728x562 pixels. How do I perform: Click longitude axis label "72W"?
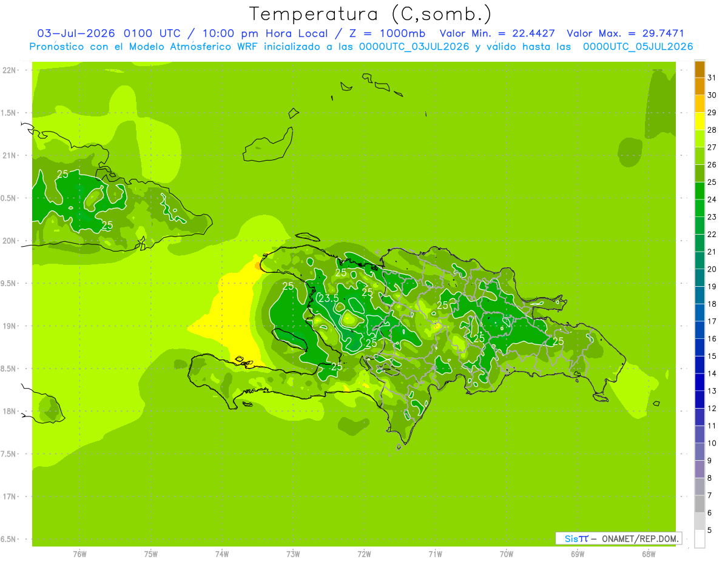(x=364, y=554)
